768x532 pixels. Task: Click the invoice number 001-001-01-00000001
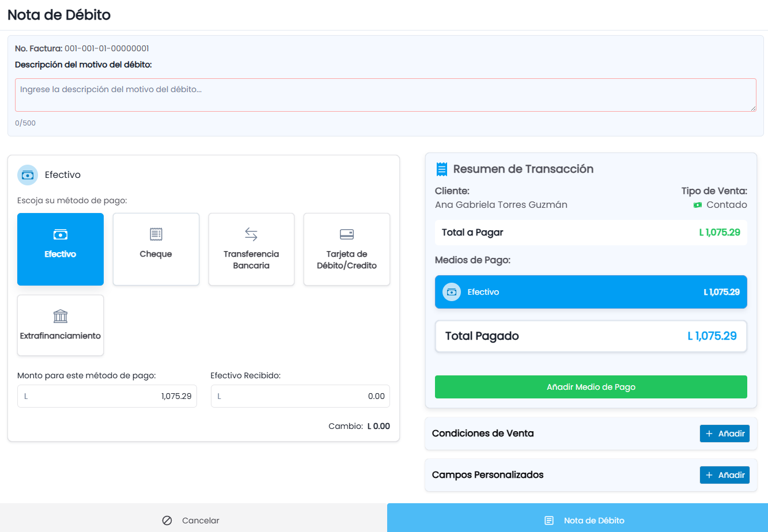click(107, 48)
